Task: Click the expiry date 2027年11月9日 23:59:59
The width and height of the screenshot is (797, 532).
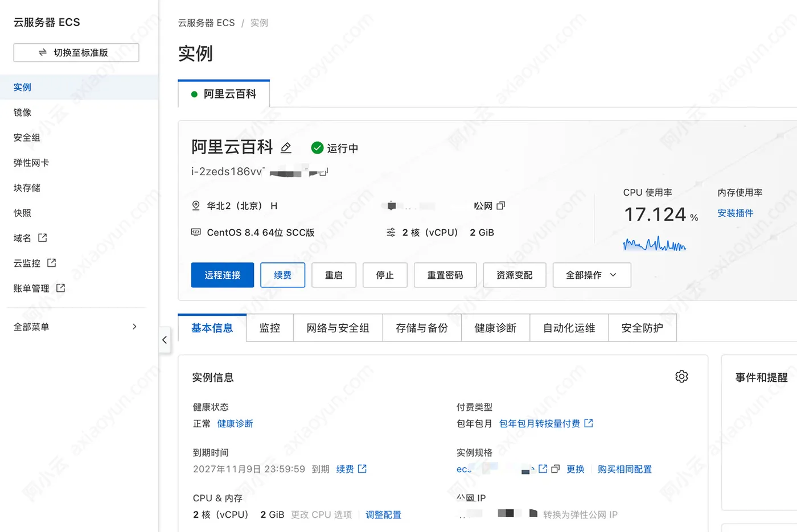Action: tap(249, 469)
